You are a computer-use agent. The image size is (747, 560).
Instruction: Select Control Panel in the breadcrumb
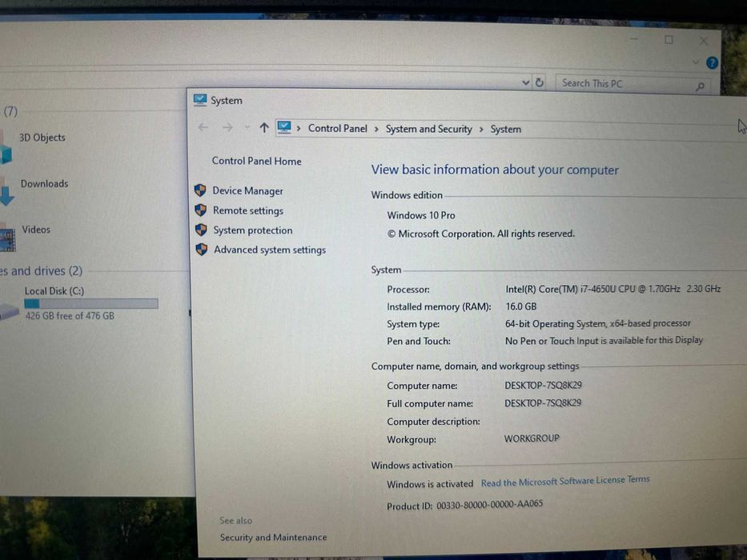tap(337, 128)
